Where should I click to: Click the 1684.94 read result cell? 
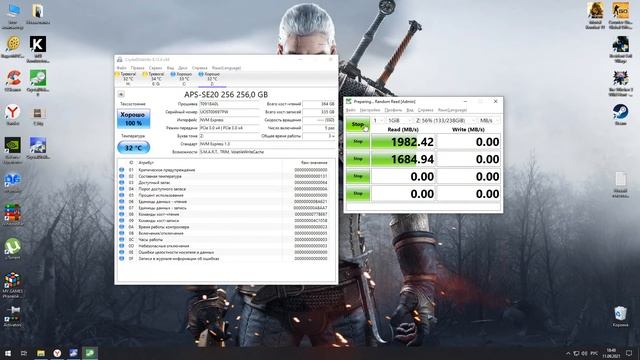click(403, 159)
